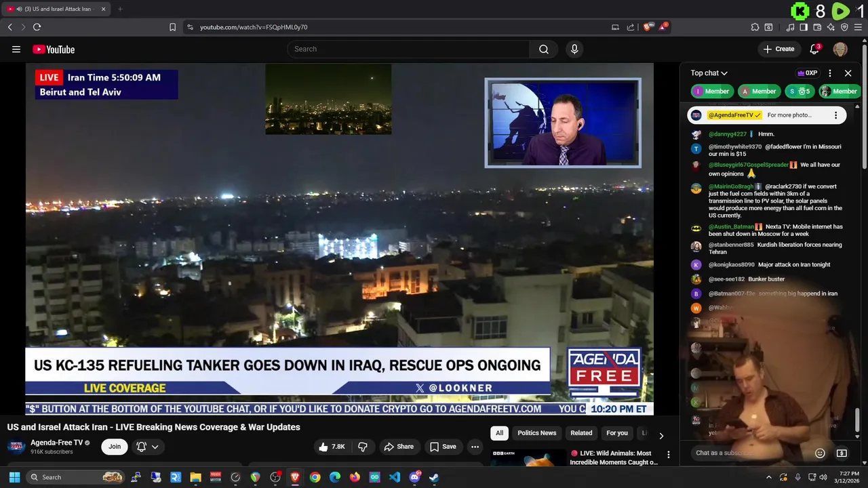Viewport: 868px width, 488px height.
Task: Click the browser address bar URL
Action: [x=254, y=27]
